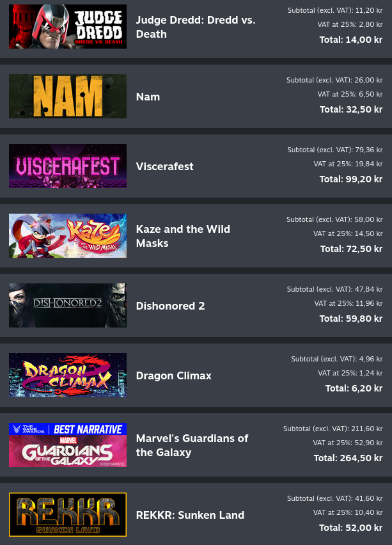Select the Kaze and the Wild Masks thumbnail
392x545 pixels.
click(68, 235)
